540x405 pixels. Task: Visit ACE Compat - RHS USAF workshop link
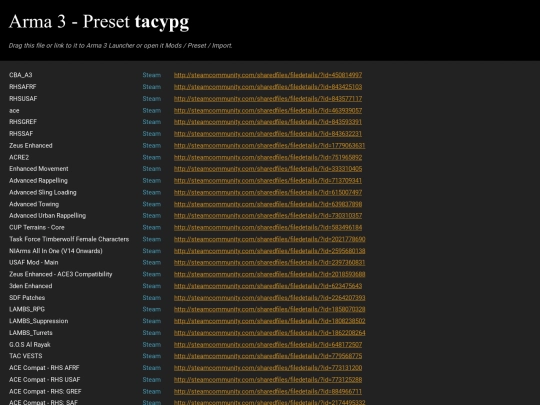(x=268, y=380)
